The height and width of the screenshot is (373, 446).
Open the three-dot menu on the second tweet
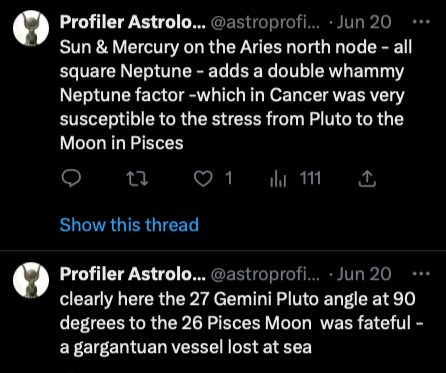point(421,274)
